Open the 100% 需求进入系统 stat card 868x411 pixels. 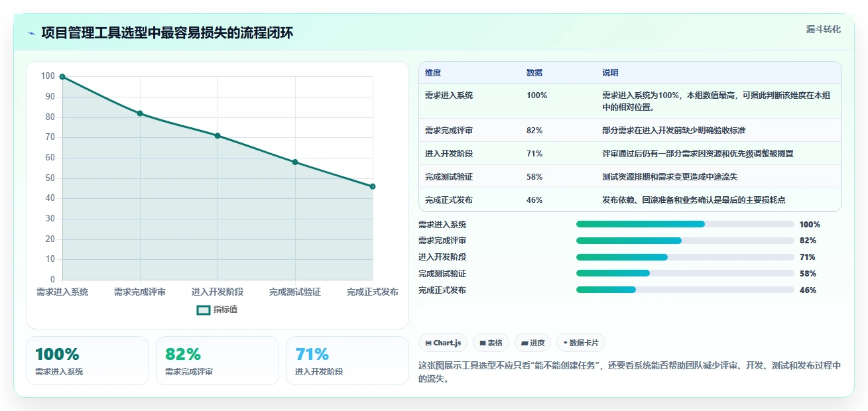point(88,361)
